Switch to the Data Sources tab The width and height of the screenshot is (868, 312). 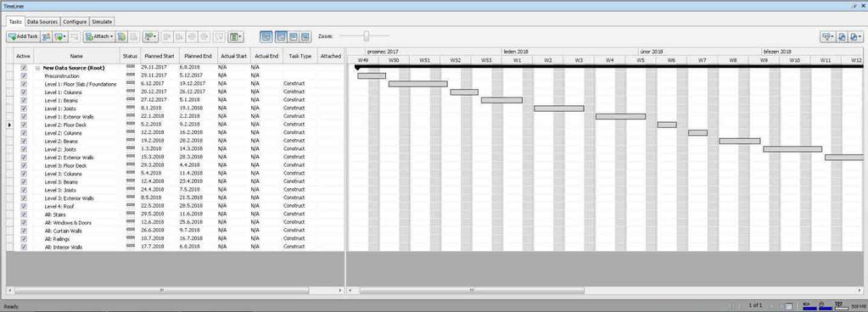[x=42, y=21]
